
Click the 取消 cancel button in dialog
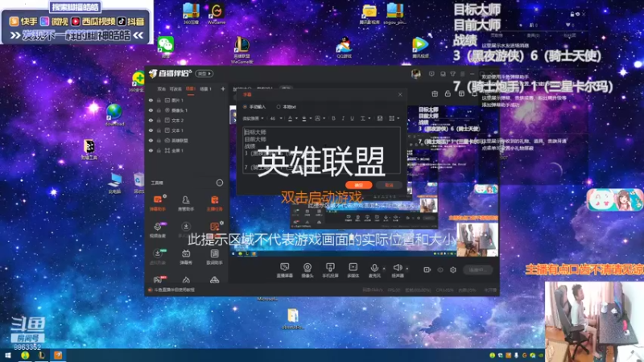point(389,185)
